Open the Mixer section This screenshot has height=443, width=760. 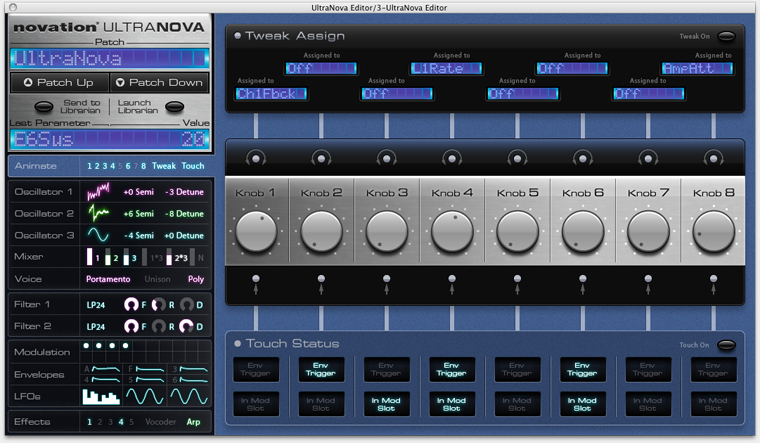[44, 256]
